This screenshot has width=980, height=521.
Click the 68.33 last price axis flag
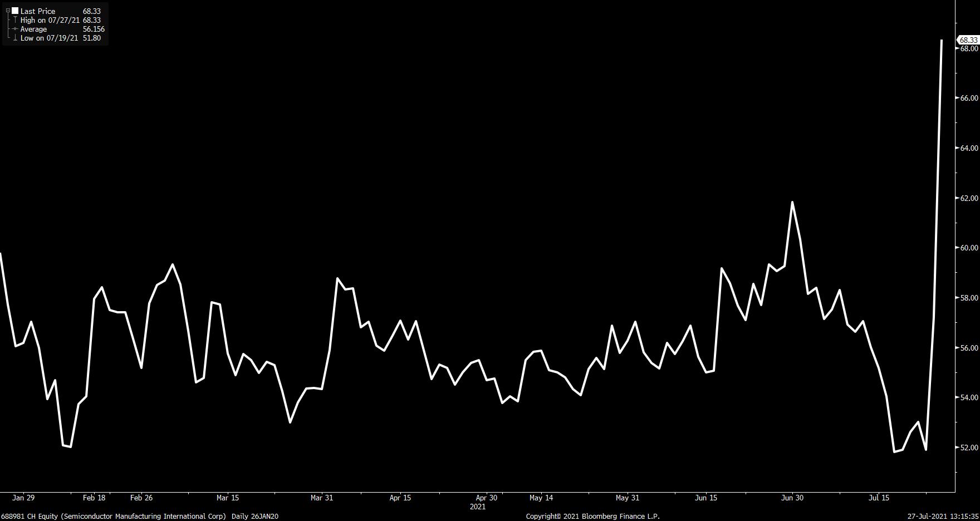click(968, 40)
